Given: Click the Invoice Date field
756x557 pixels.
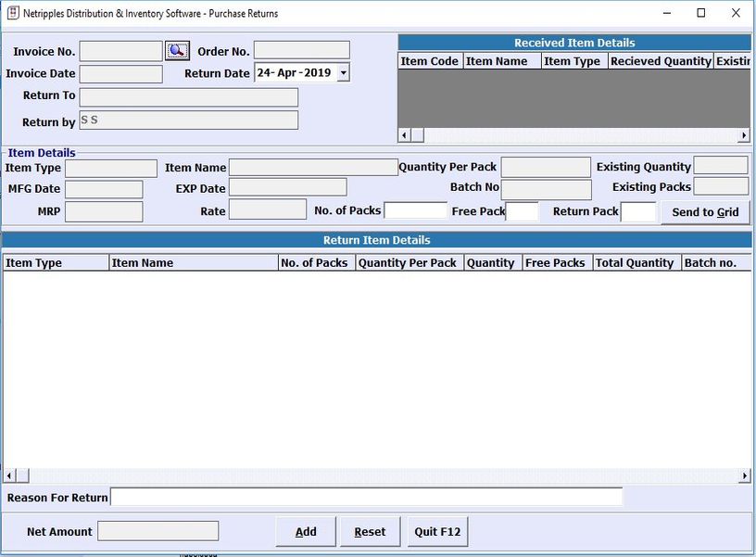Looking at the screenshot, I should [121, 74].
